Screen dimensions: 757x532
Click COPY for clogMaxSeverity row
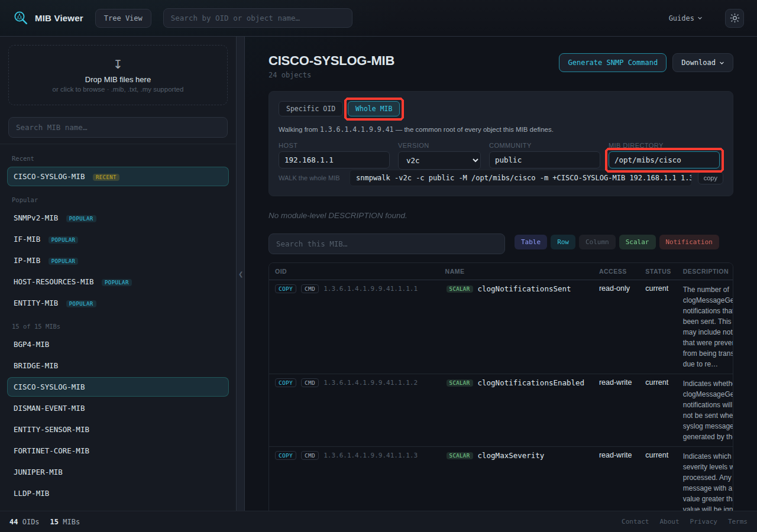(286, 456)
